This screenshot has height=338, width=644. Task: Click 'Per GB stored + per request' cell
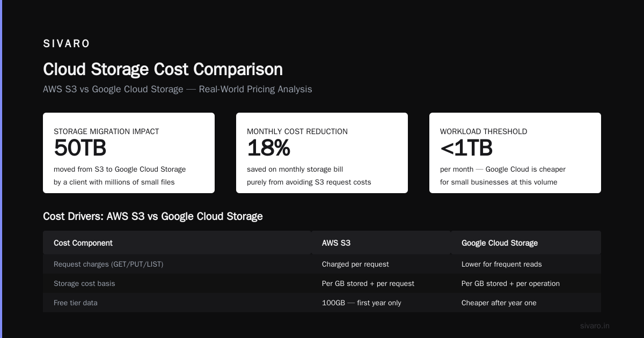368,283
